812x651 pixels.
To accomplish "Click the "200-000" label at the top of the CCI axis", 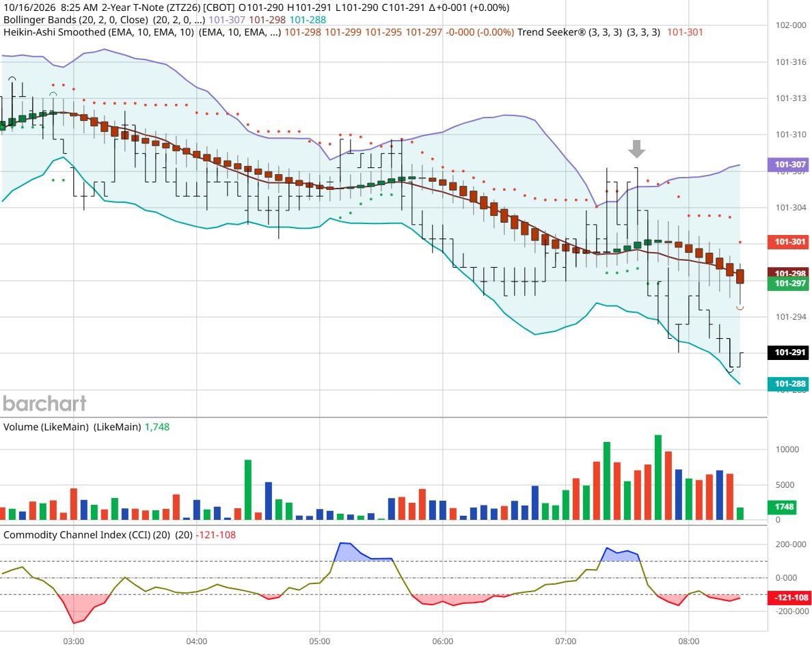I will point(791,544).
